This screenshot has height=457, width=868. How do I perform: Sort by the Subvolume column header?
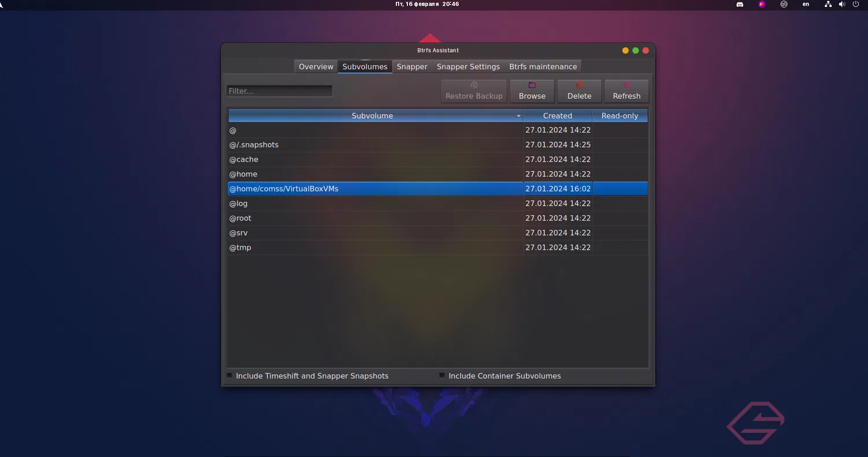pos(375,116)
